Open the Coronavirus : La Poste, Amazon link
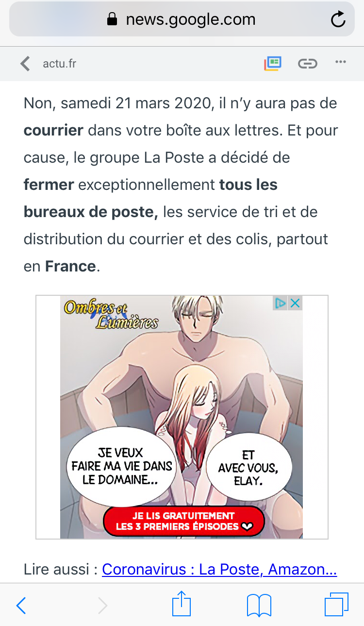The image size is (364, 626). (x=219, y=569)
